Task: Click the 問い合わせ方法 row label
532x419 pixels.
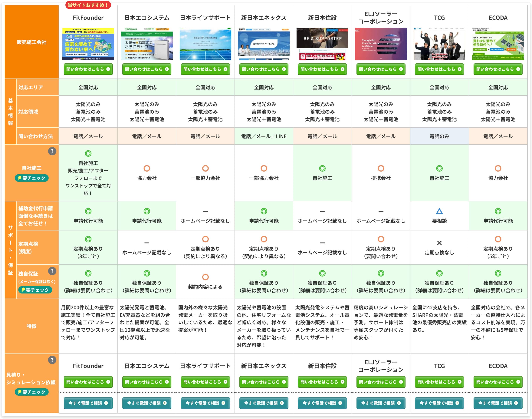Action: (38, 136)
